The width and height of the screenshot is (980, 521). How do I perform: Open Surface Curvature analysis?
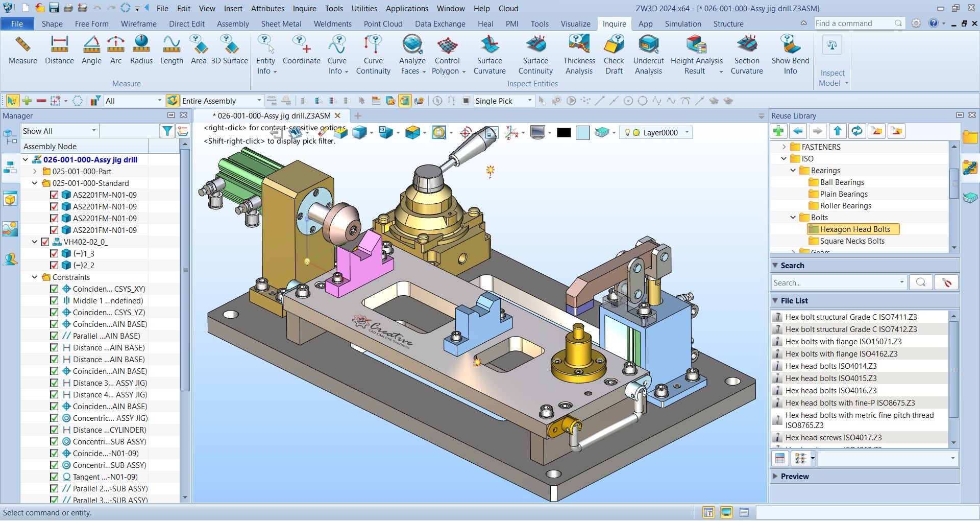coord(489,55)
